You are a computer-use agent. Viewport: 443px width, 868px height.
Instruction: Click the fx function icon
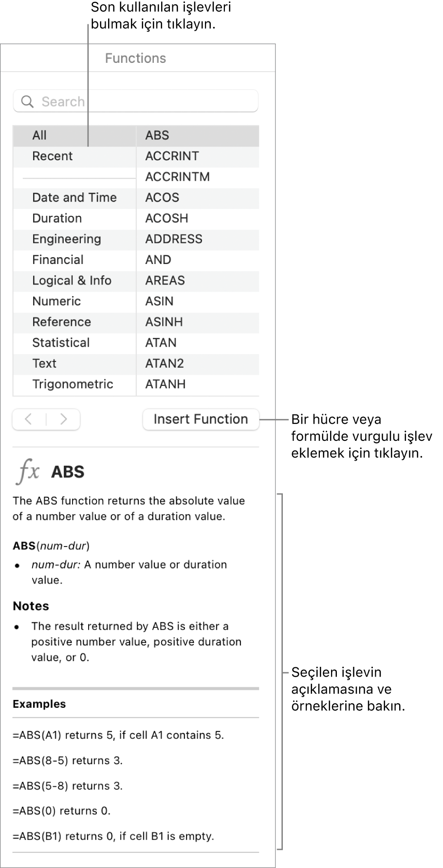point(28,472)
